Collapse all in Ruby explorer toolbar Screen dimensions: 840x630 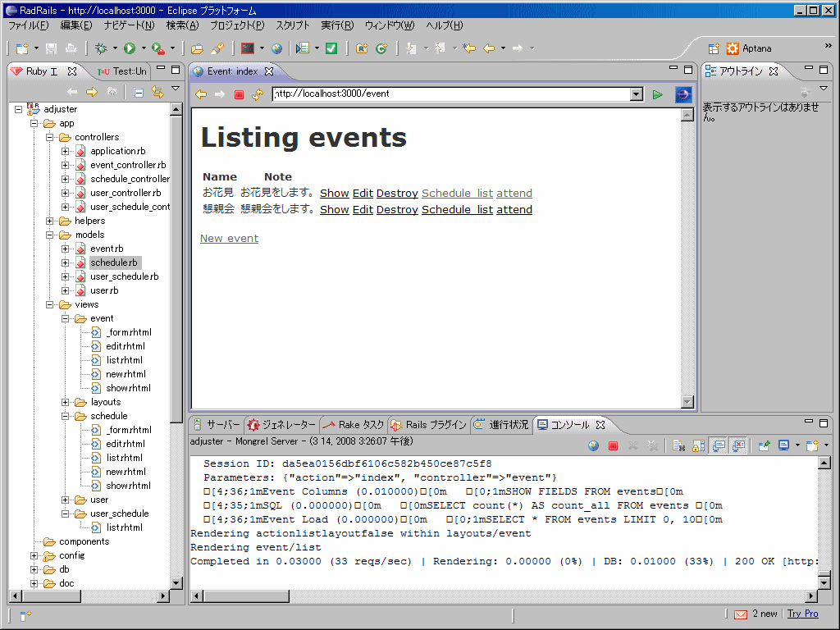(x=138, y=92)
